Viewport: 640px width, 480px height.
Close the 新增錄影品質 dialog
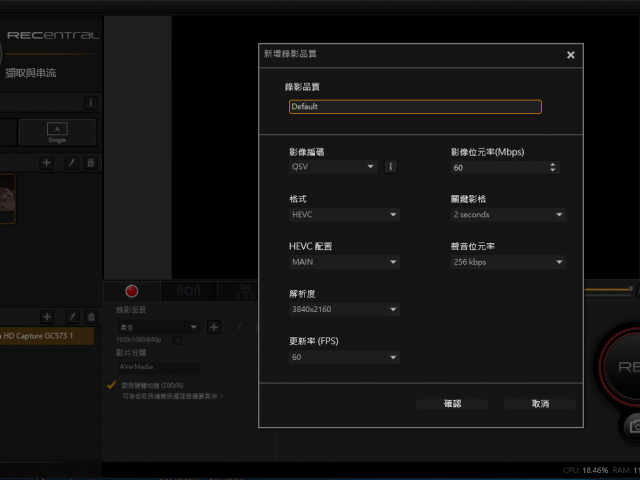(x=570, y=55)
